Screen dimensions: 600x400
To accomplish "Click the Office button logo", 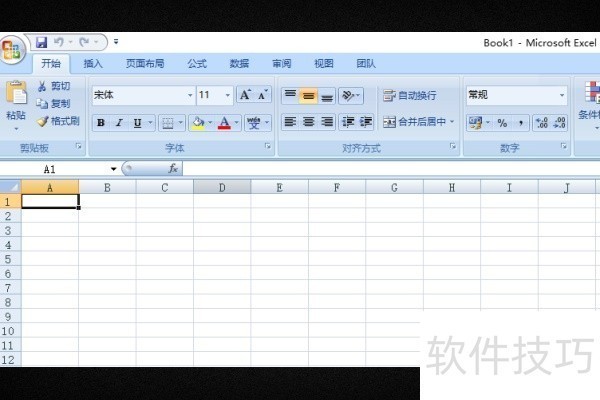I will (11, 50).
